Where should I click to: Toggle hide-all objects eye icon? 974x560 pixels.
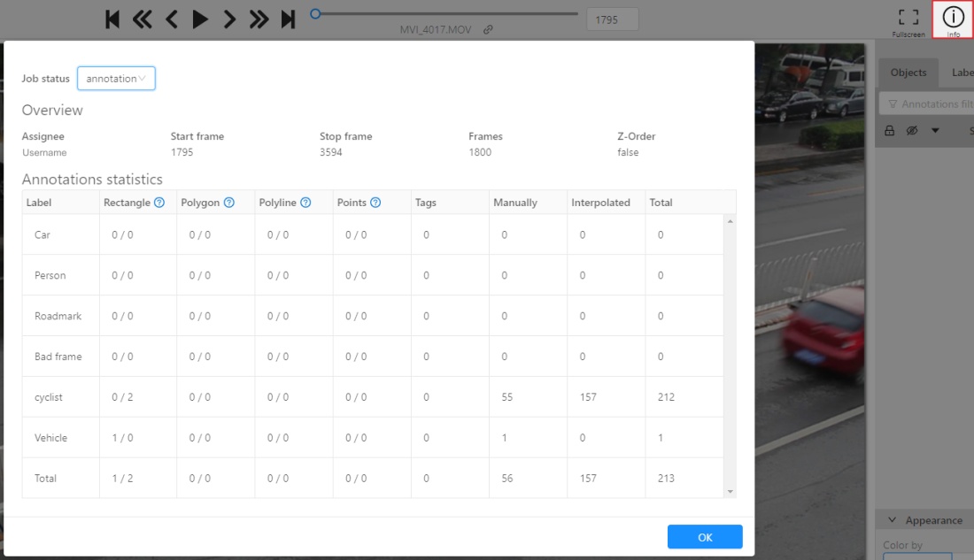(912, 131)
